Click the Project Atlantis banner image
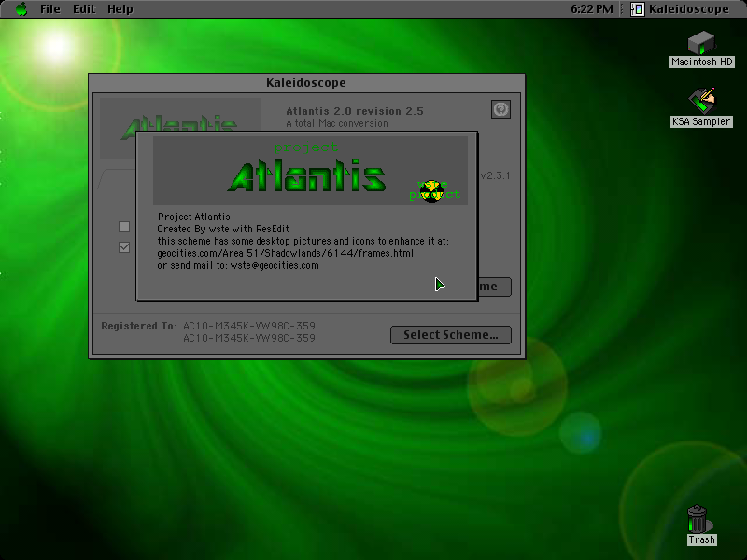 pos(310,171)
